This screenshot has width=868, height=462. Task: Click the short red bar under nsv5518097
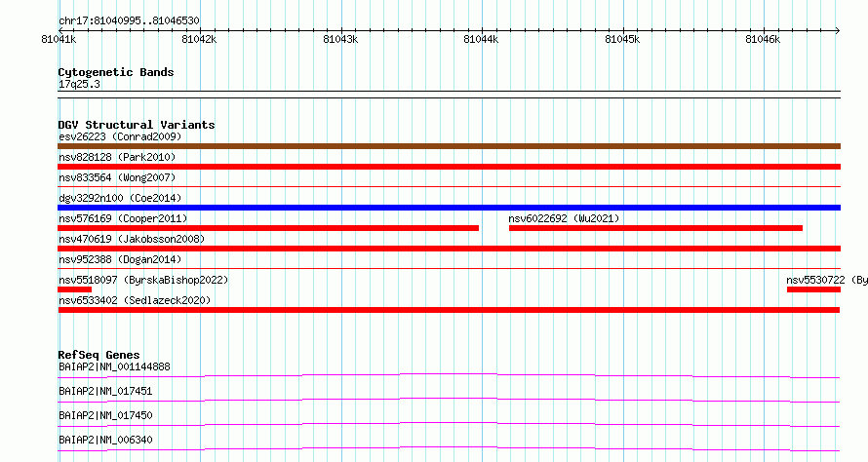point(75,289)
